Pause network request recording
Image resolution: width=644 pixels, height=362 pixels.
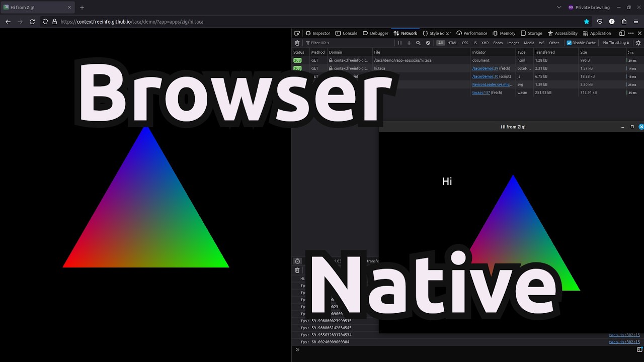400,43
